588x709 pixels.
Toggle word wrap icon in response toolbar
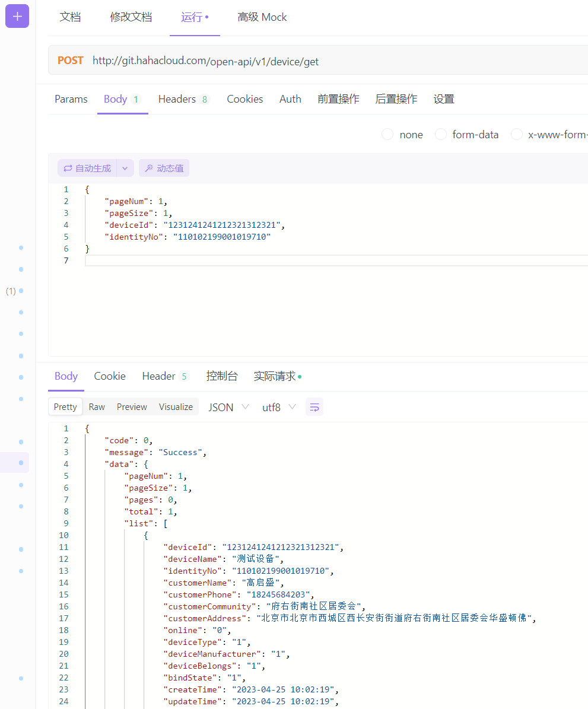[314, 407]
